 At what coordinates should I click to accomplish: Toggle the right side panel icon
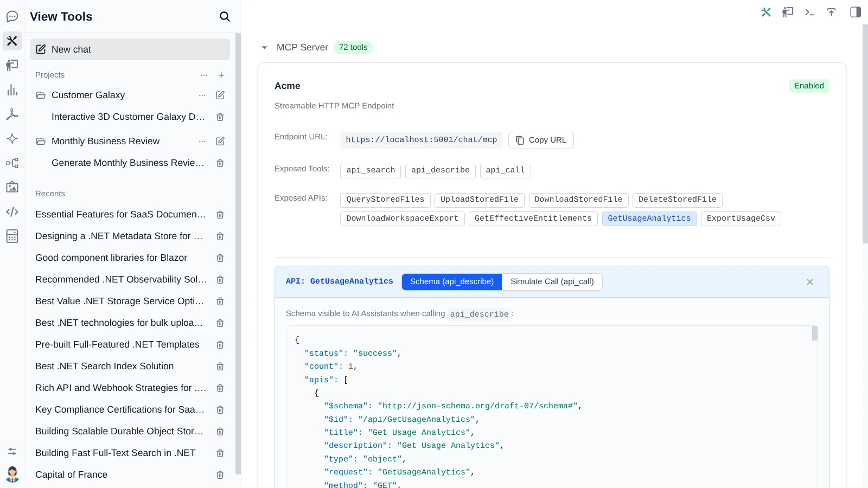(856, 12)
